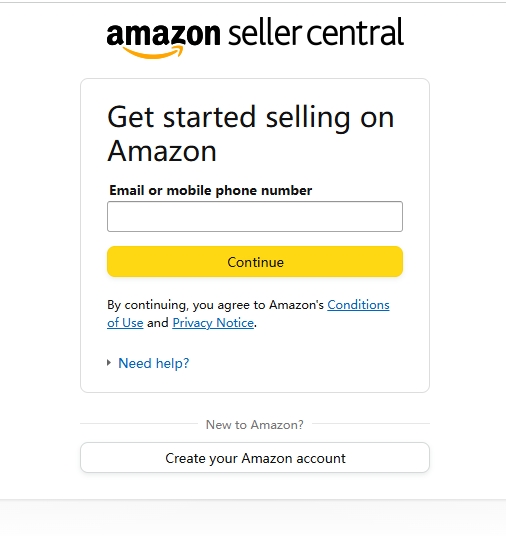This screenshot has height=536, width=506.
Task: Click the yellow Continue button
Action: [255, 262]
